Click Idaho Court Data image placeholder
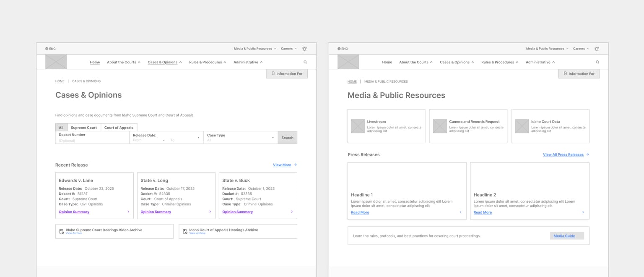The image size is (644, 277). pos(522,126)
